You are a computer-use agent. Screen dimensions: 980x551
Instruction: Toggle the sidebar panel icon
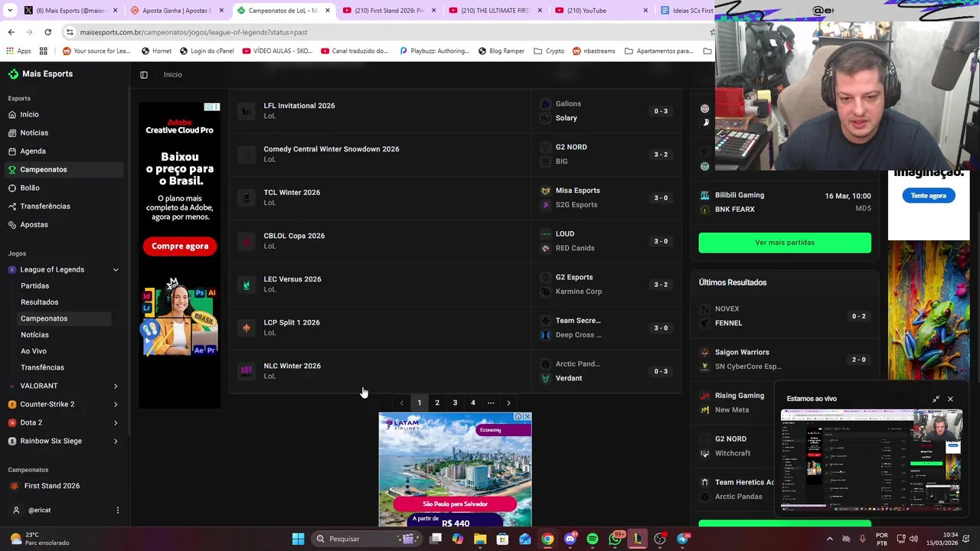(x=144, y=75)
